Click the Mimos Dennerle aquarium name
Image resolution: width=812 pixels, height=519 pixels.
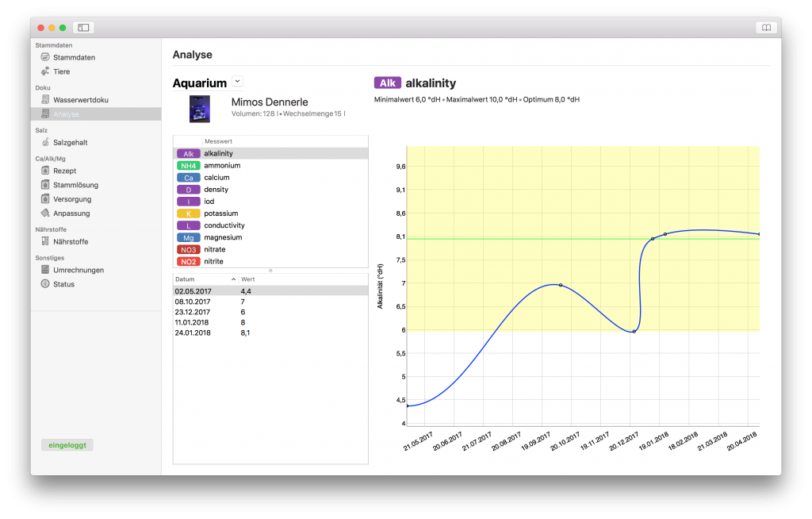pos(270,102)
